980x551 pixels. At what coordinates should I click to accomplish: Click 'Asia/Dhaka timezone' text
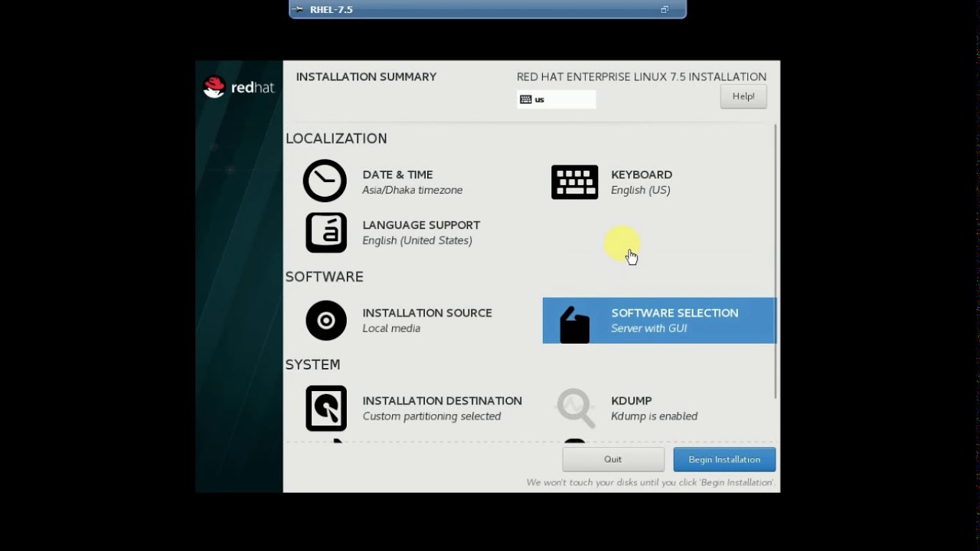pos(413,191)
